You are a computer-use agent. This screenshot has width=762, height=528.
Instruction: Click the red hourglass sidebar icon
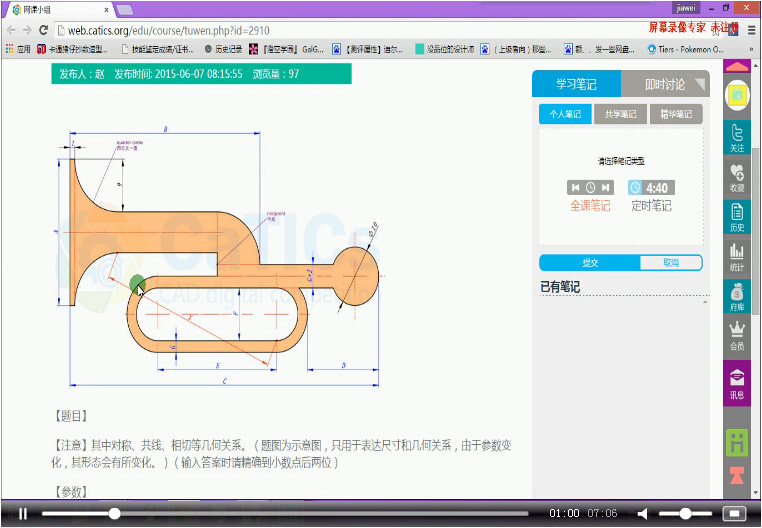click(737, 475)
